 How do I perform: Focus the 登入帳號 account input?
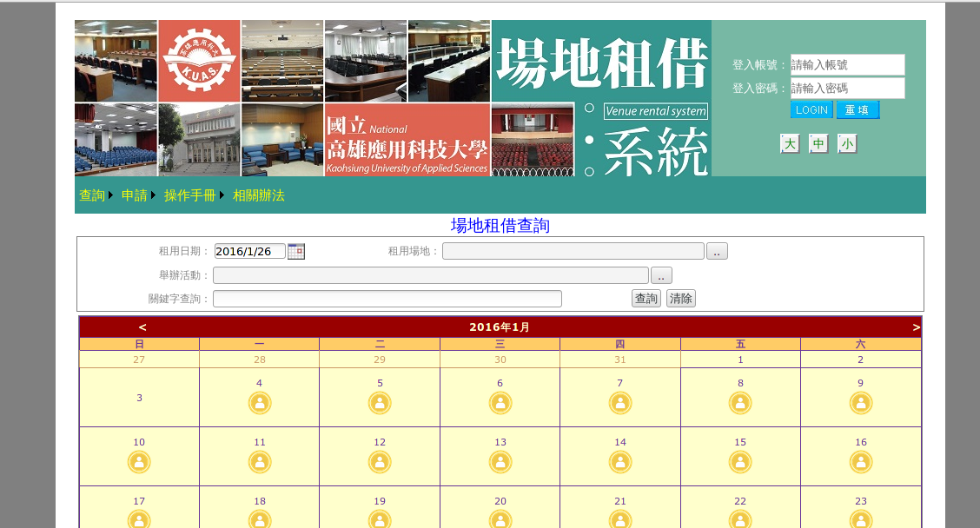point(847,65)
